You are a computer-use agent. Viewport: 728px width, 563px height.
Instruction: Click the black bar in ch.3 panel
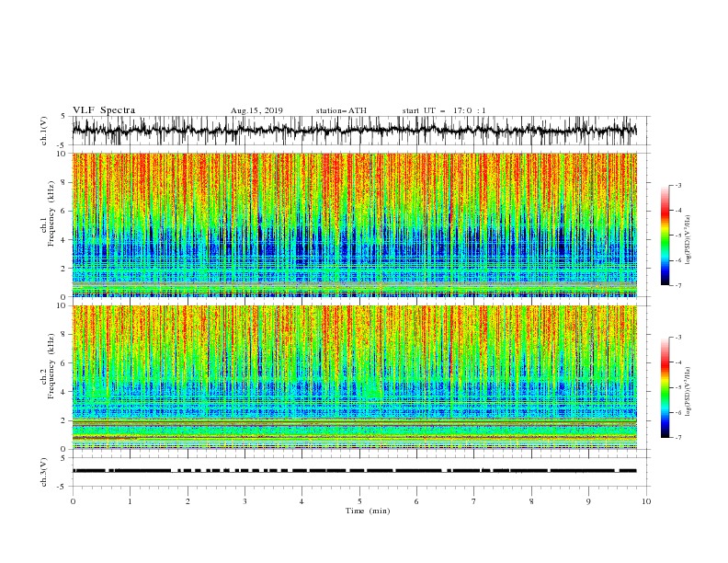(x=354, y=471)
